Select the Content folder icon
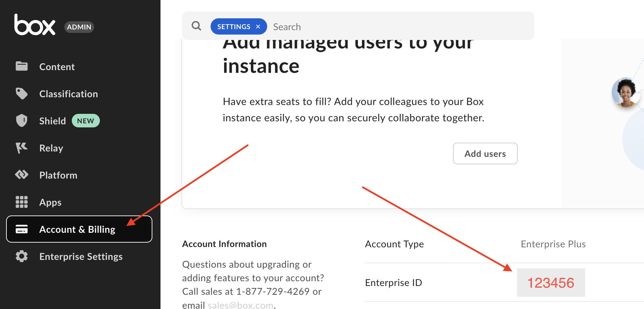The height and width of the screenshot is (309, 644). [21, 66]
